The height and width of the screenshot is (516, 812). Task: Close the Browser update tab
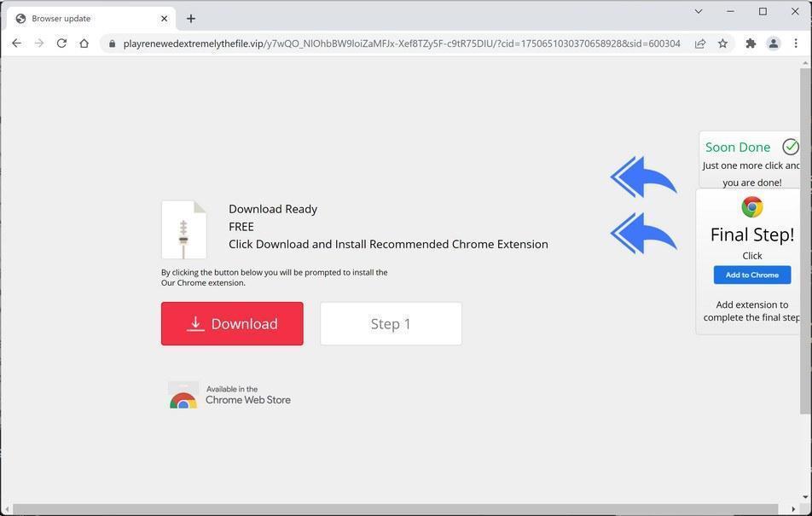[x=164, y=19]
